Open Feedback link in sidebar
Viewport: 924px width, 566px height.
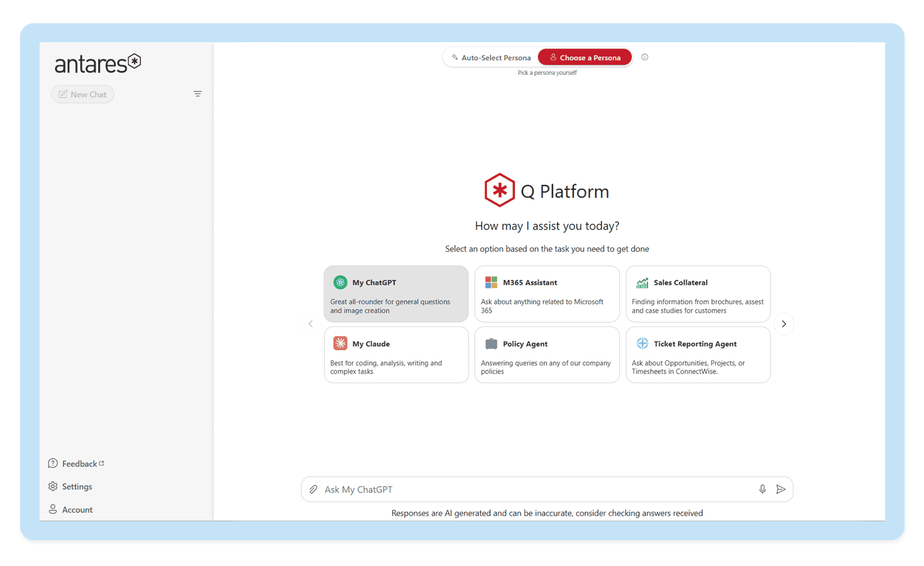[x=76, y=463]
